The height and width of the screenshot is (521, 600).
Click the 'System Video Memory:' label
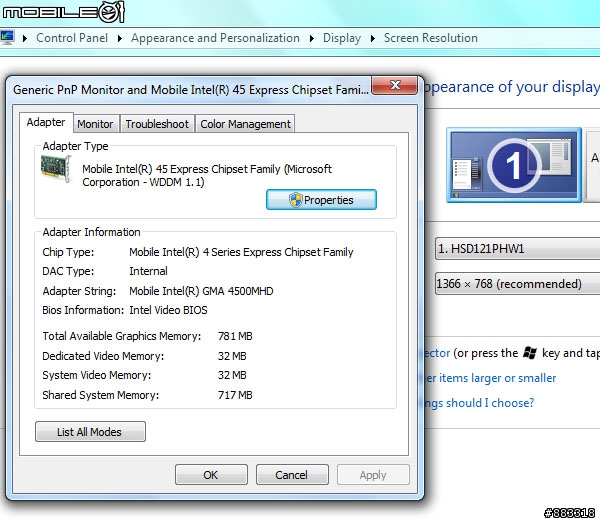(x=96, y=375)
